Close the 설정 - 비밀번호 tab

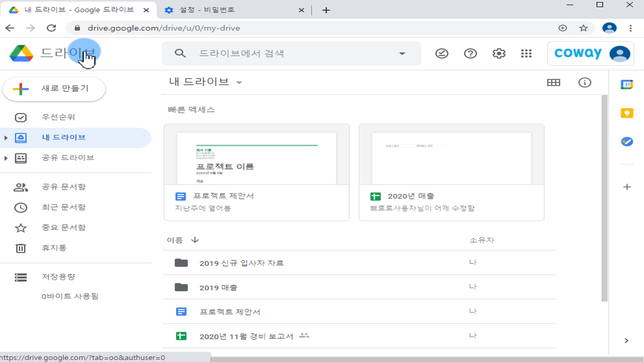tap(301, 10)
